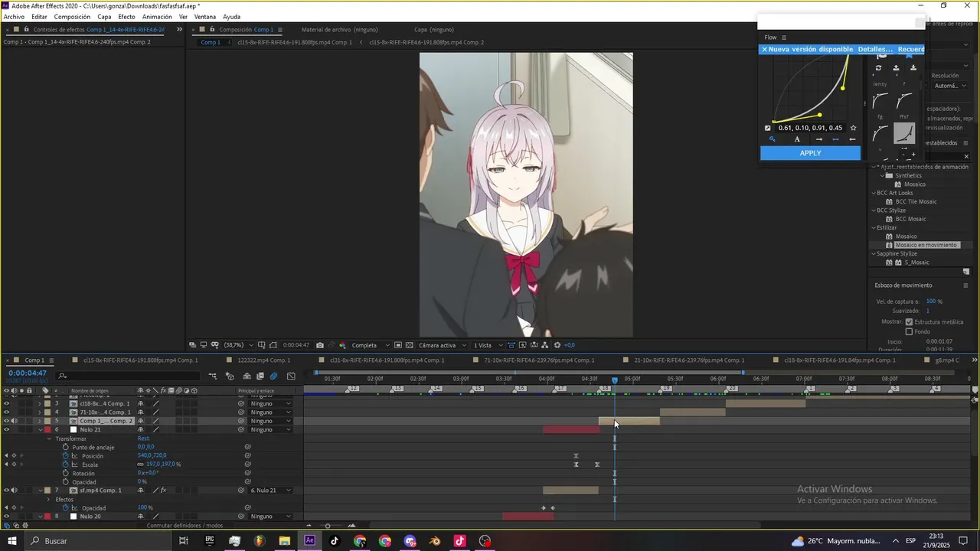Image resolution: width=980 pixels, height=551 pixels.
Task: Click the composition flowchart icon in viewer
Action: 544,345
